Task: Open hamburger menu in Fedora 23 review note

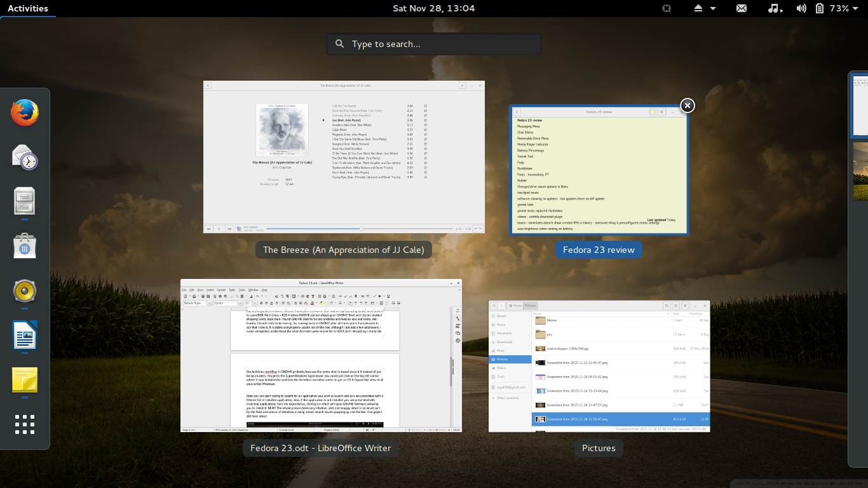Action: pos(661,112)
